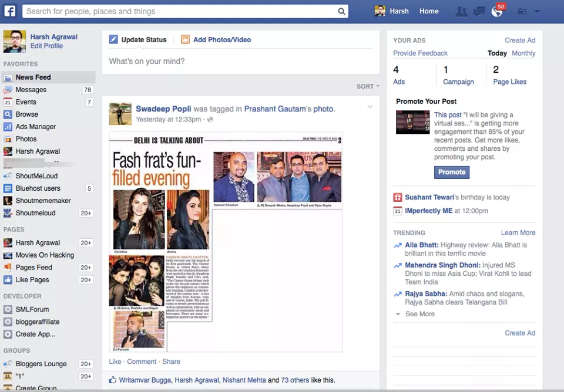
Task: Open the Delhi newspaper photo in the post
Action: pos(226,242)
